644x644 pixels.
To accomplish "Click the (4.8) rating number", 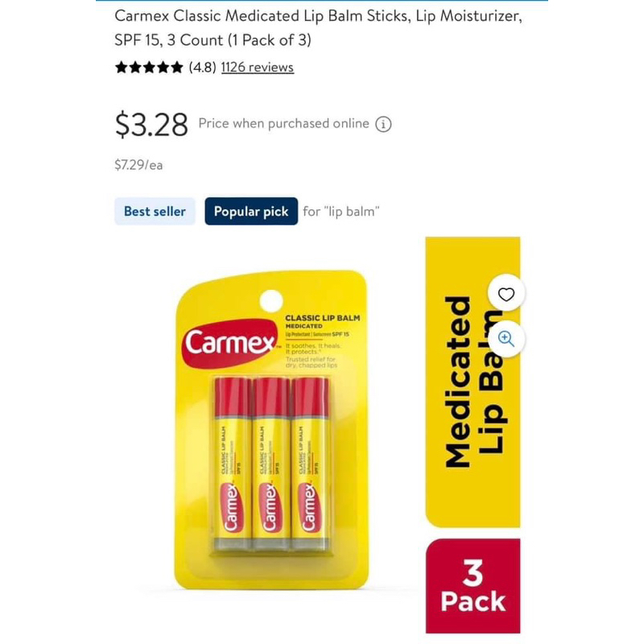I will (203, 67).
